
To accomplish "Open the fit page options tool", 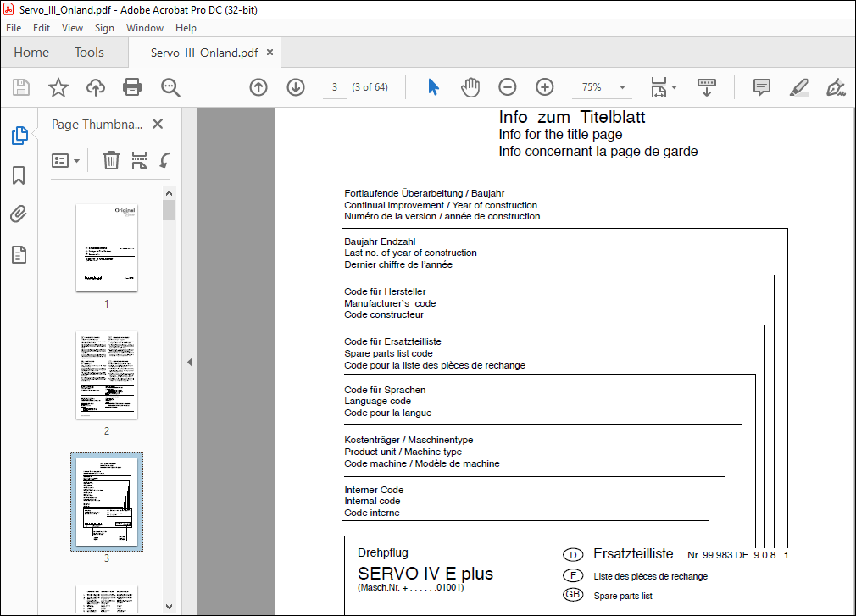I will (659, 87).
